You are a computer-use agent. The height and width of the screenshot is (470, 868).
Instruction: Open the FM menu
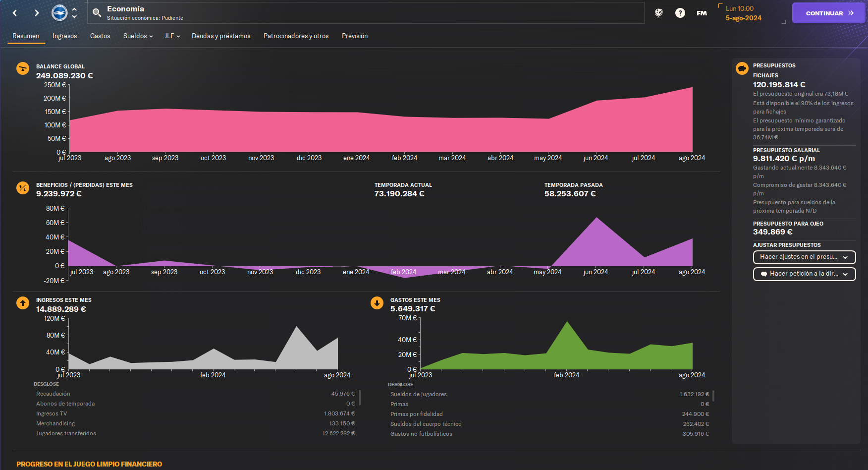[x=702, y=13]
